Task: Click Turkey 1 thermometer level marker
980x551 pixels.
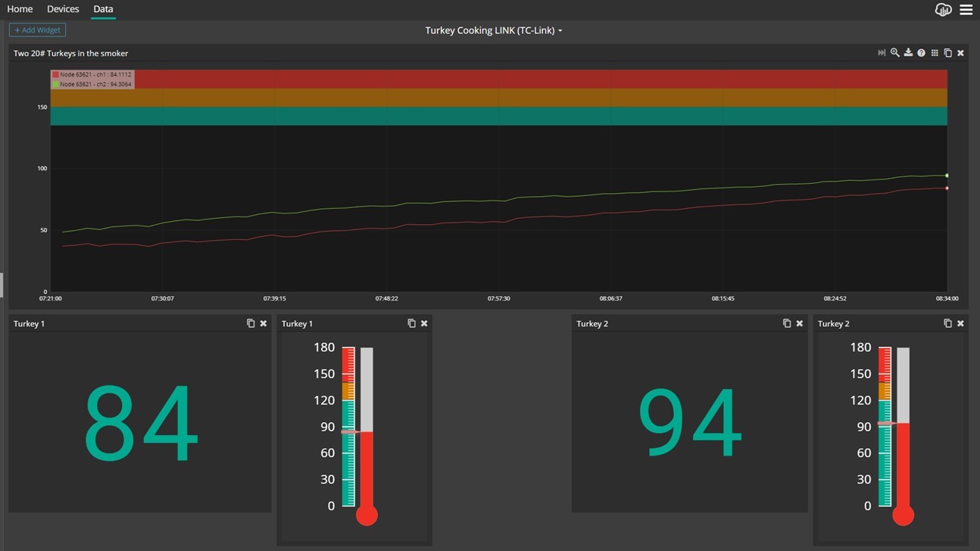Action: click(x=350, y=431)
